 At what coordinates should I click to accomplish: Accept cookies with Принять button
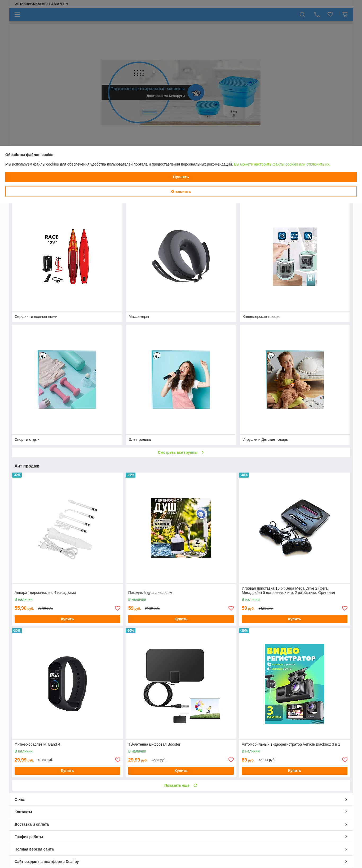pyautogui.click(x=181, y=177)
